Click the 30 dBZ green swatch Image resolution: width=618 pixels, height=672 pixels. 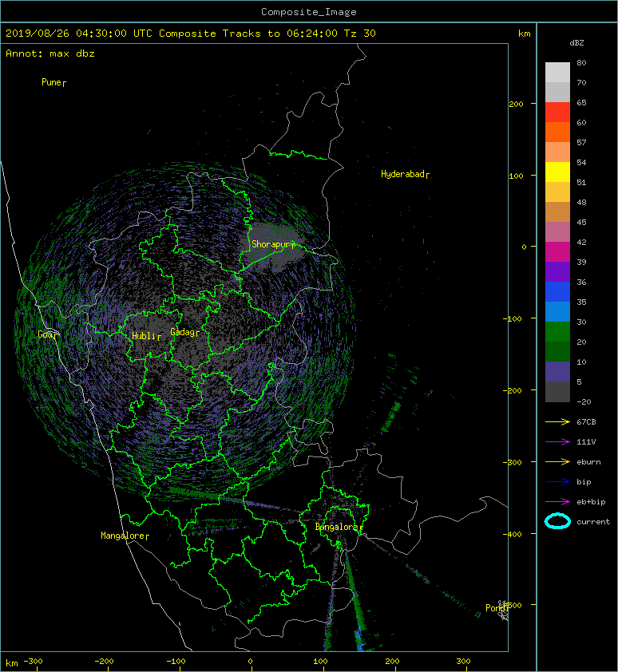(557, 331)
